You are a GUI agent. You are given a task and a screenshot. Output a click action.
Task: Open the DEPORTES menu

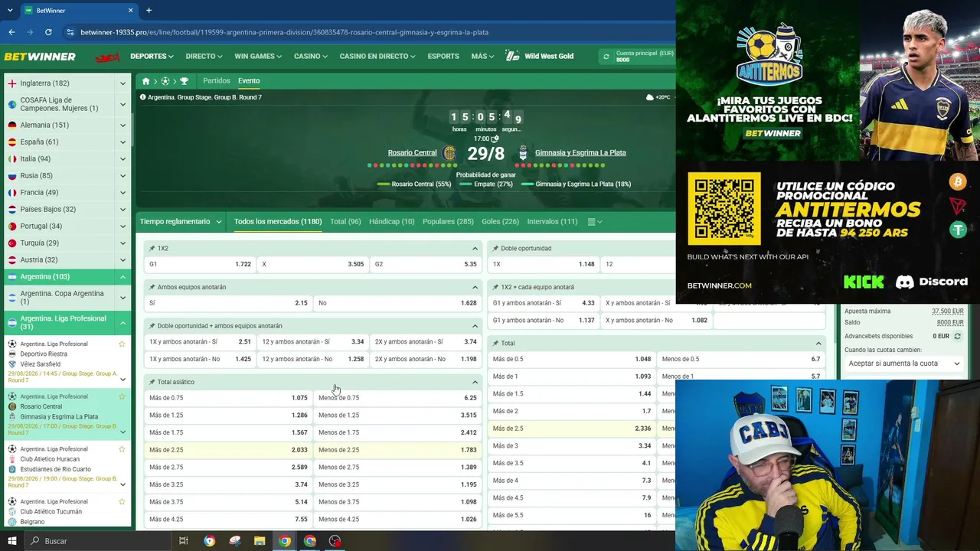[152, 57]
